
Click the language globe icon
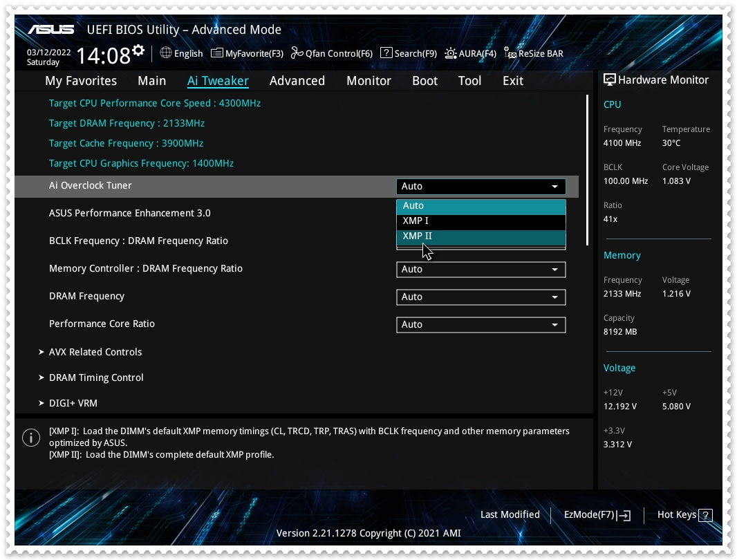click(166, 53)
